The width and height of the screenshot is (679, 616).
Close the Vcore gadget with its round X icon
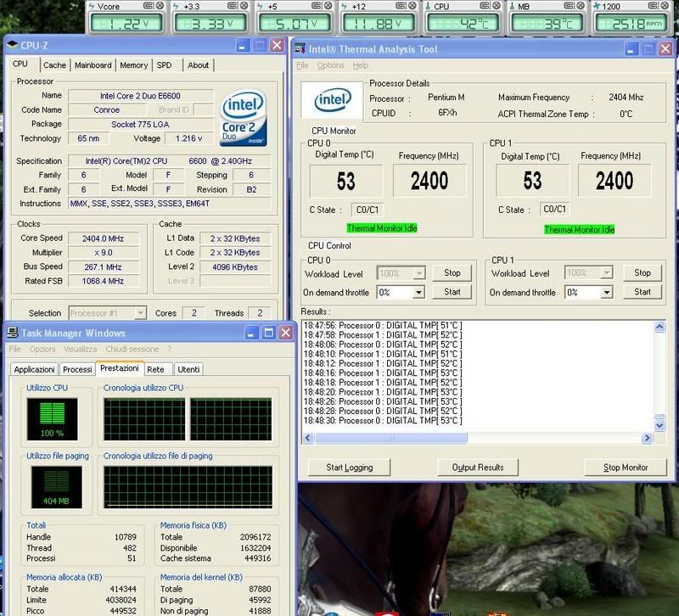(x=160, y=6)
